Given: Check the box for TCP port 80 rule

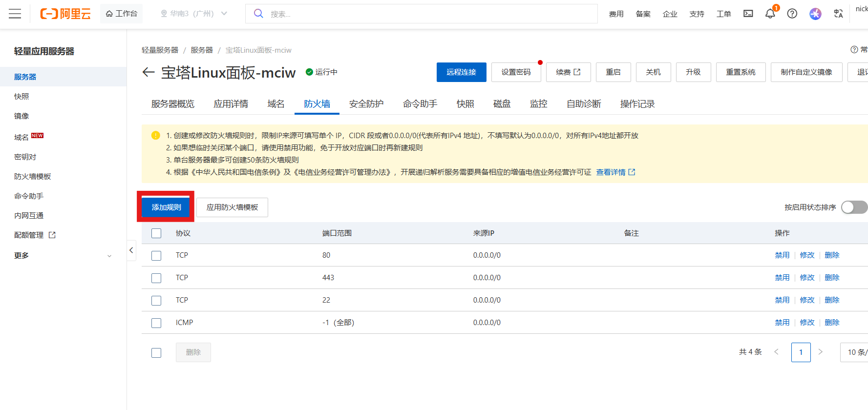Looking at the screenshot, I should click(x=156, y=255).
